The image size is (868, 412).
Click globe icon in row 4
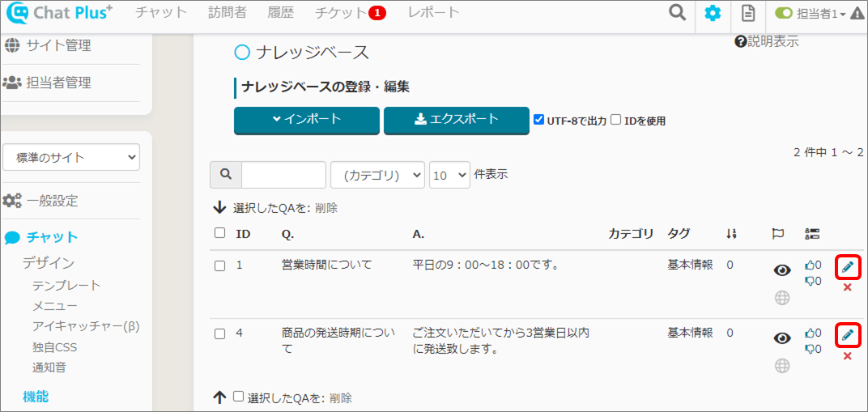point(781,366)
